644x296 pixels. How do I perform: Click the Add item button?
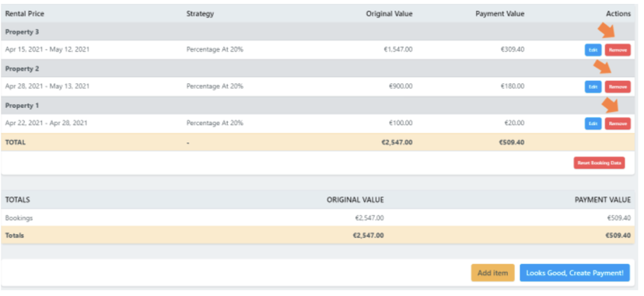point(492,273)
